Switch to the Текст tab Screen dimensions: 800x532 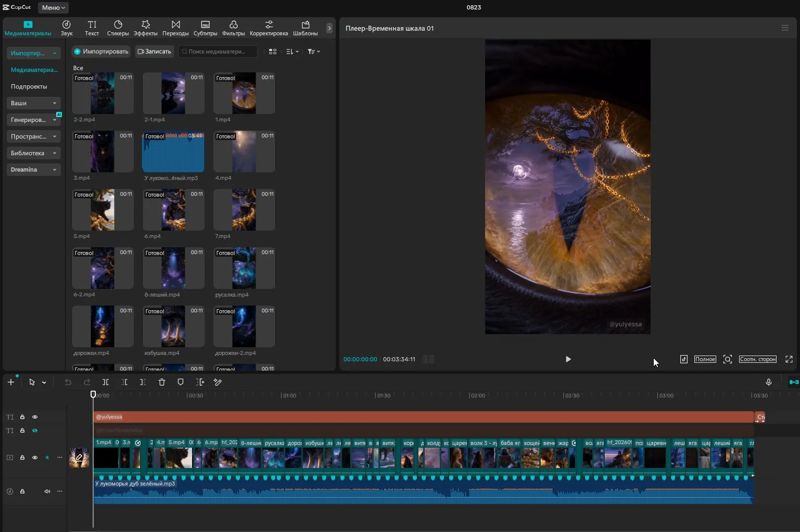(x=92, y=28)
